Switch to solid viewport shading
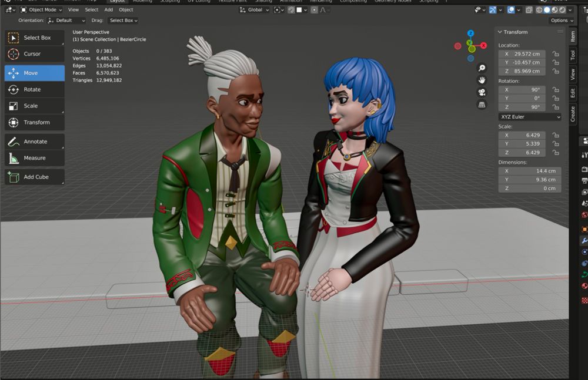This screenshot has width=588, height=380. click(x=547, y=10)
